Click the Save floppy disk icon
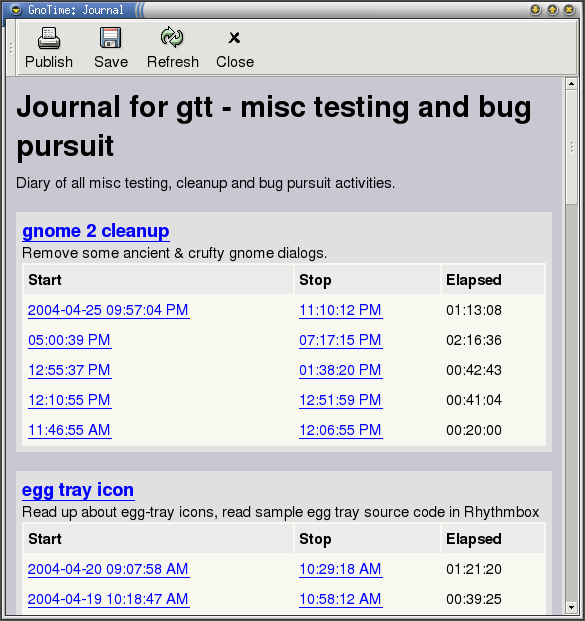Image resolution: width=585 pixels, height=621 pixels. click(111, 38)
